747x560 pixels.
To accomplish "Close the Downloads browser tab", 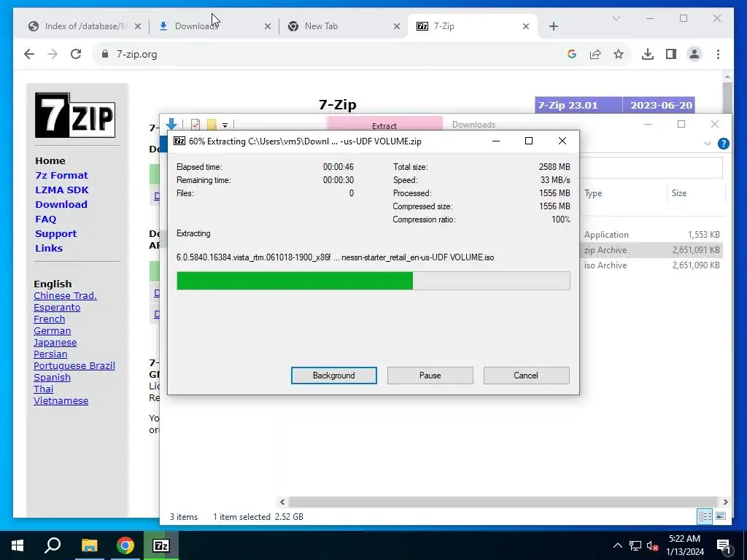I will [x=267, y=27].
